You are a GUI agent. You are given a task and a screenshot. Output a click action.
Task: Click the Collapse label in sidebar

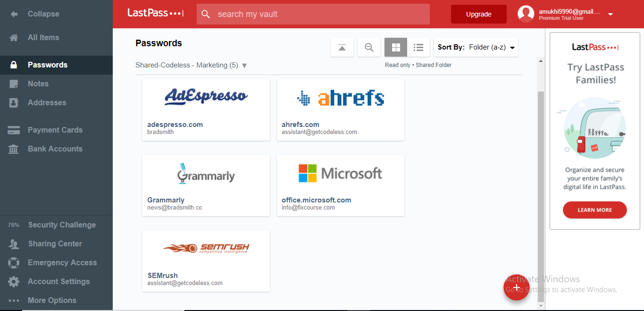[x=43, y=14]
